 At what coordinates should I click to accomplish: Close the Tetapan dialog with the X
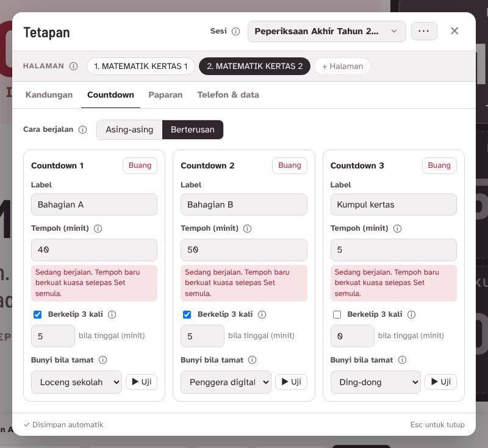pyautogui.click(x=454, y=31)
